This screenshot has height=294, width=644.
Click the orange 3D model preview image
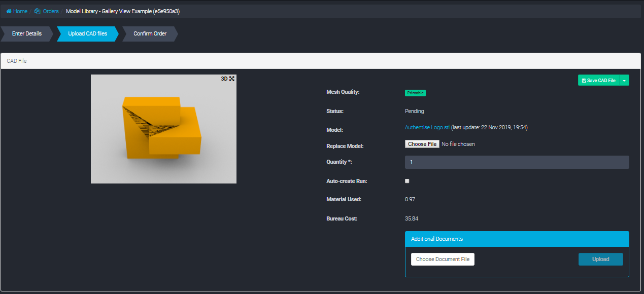coord(163,129)
